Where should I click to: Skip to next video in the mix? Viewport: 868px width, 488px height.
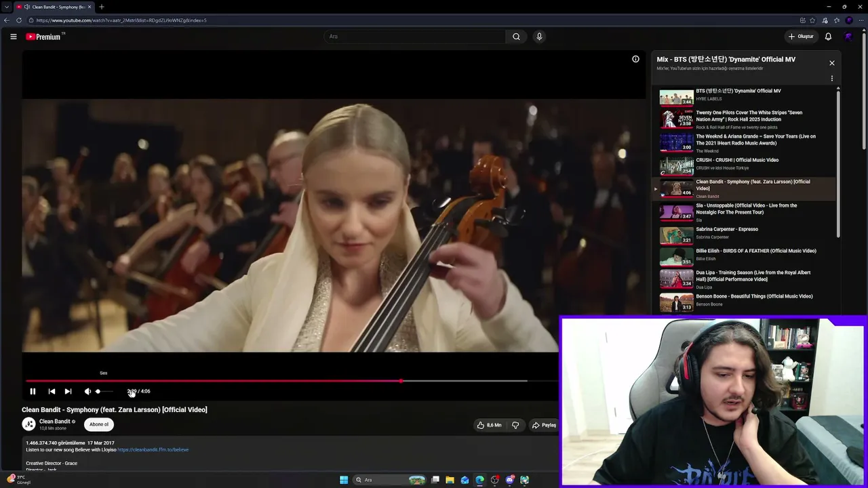point(68,391)
